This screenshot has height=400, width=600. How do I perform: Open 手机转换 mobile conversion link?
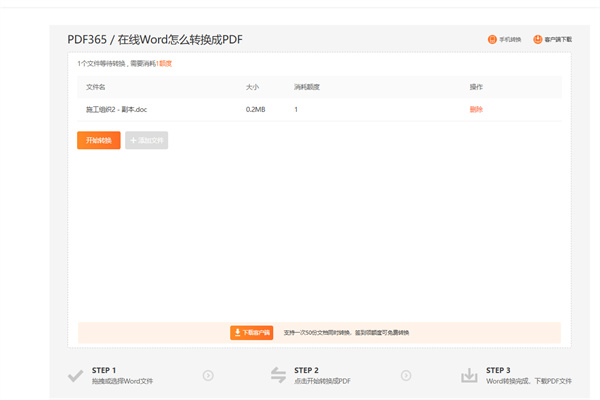[510, 39]
